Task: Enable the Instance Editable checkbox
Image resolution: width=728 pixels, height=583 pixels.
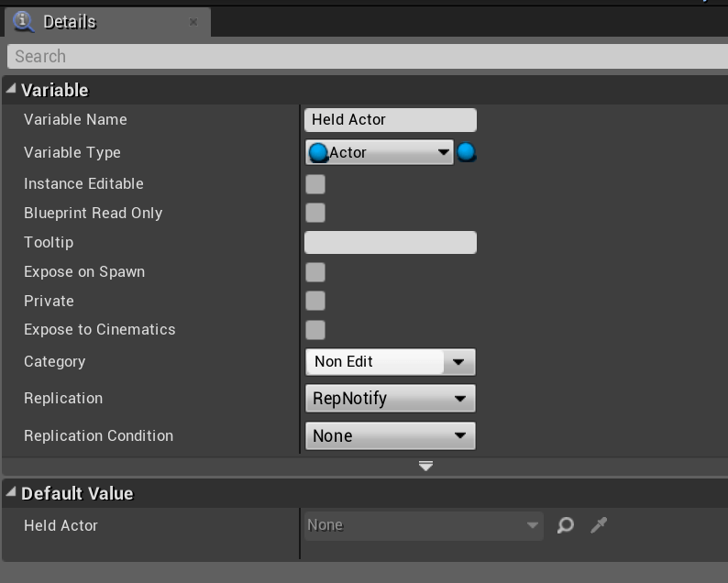Action: click(x=315, y=184)
